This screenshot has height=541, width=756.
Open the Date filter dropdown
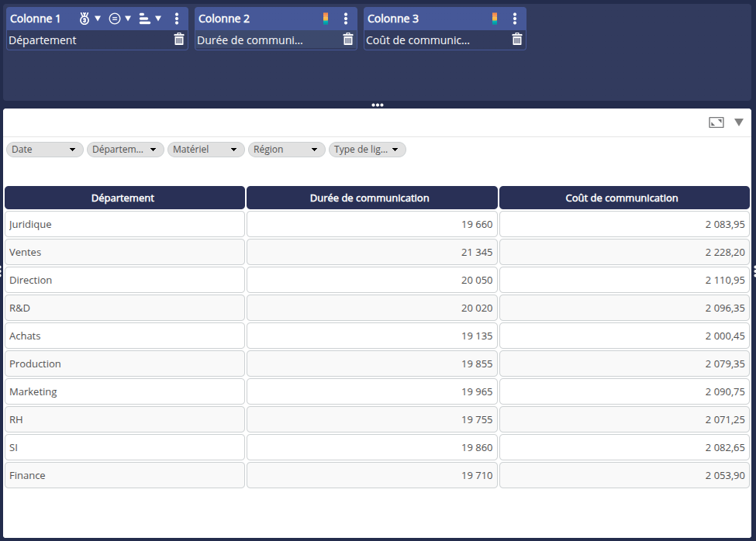(x=44, y=150)
